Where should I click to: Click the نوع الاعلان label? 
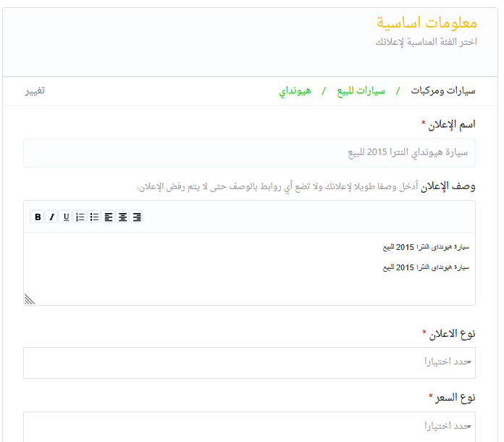point(452,334)
